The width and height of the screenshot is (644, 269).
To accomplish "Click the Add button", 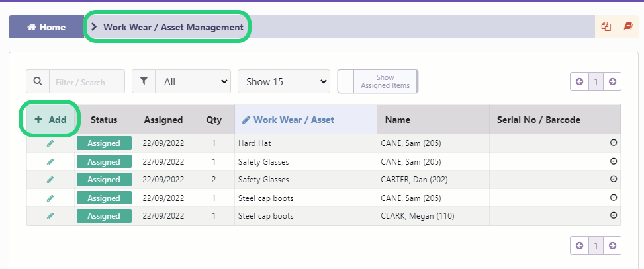I will (50, 120).
